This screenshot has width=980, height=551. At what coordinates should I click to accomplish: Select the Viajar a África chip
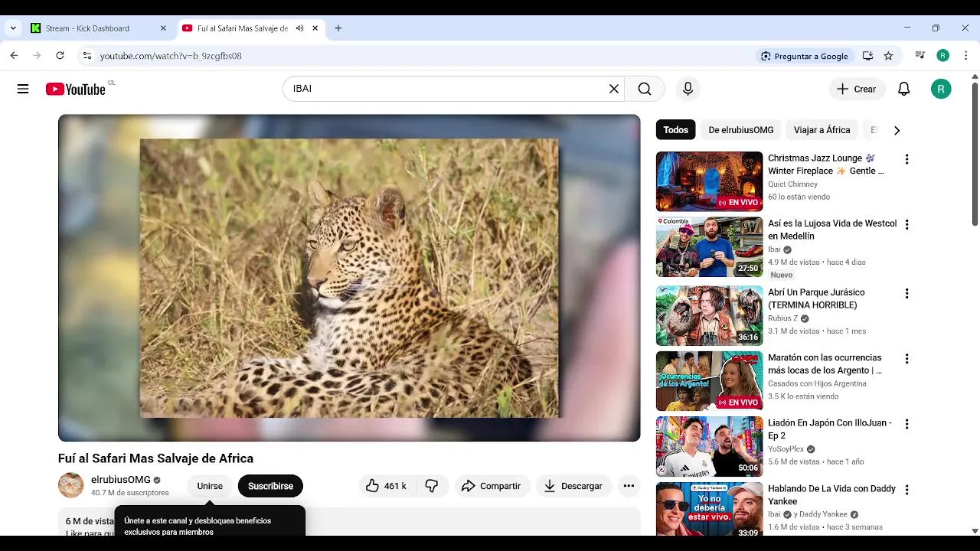(x=822, y=130)
